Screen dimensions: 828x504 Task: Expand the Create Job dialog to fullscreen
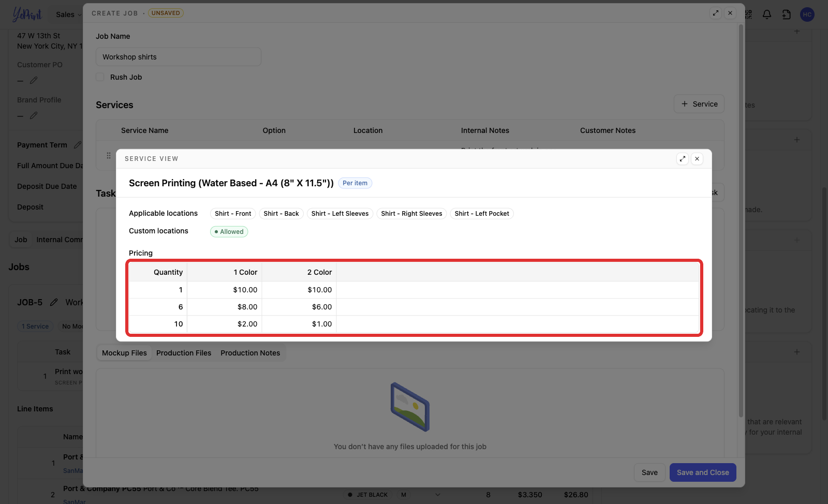(x=716, y=13)
